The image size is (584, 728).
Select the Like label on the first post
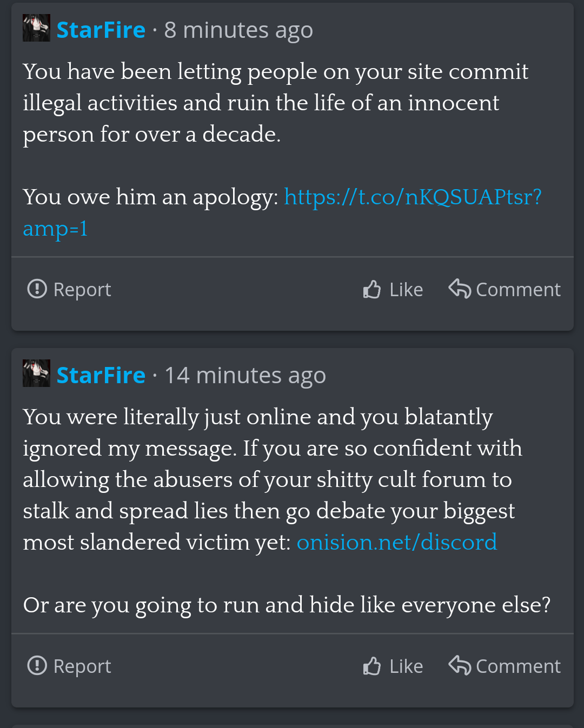click(406, 290)
